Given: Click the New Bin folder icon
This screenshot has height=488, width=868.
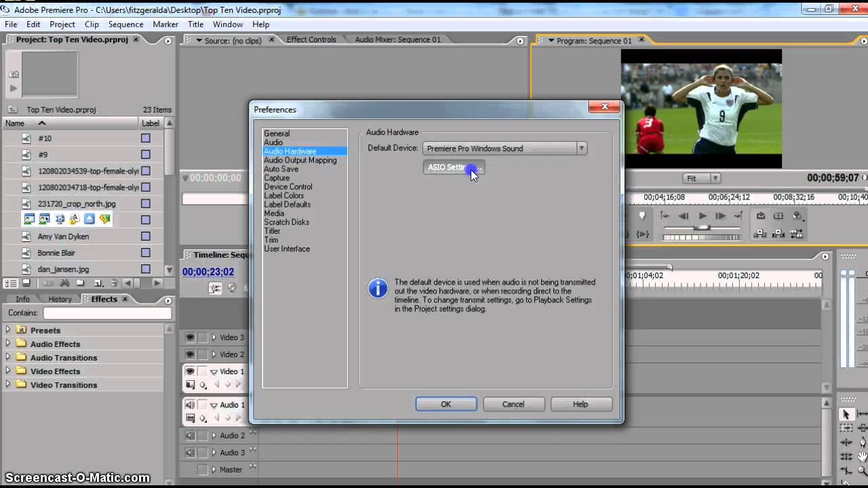Looking at the screenshot, I should pos(80,283).
